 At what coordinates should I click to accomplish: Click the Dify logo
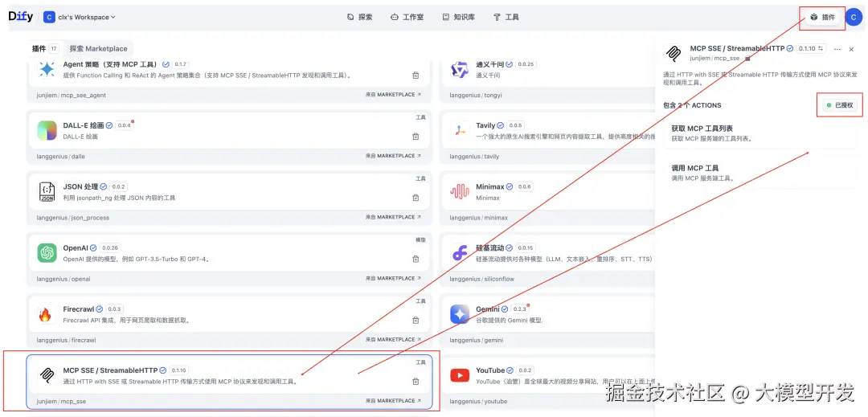pyautogui.click(x=21, y=17)
